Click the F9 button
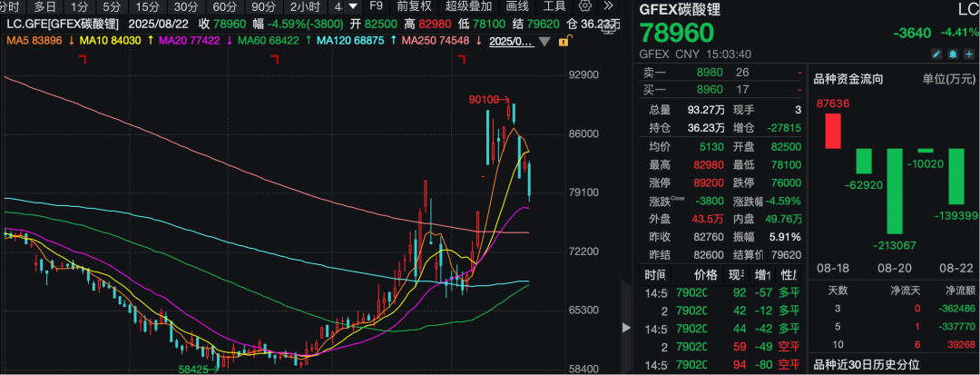 (376, 7)
